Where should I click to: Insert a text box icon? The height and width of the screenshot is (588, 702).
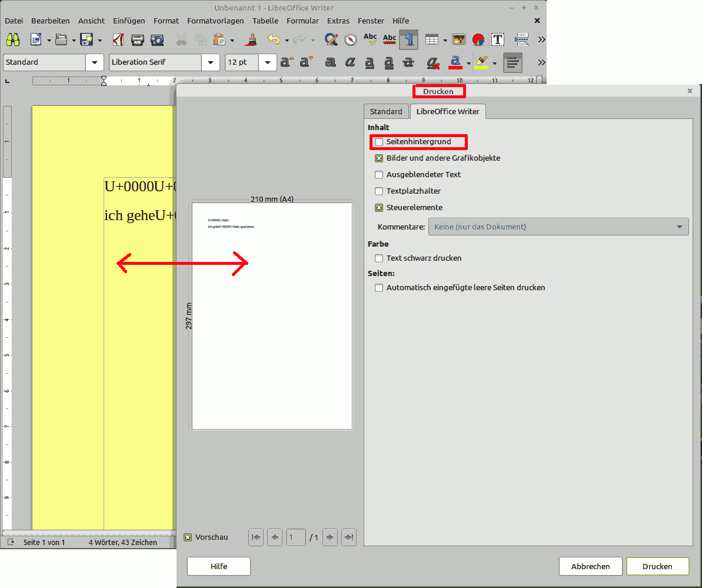point(497,40)
